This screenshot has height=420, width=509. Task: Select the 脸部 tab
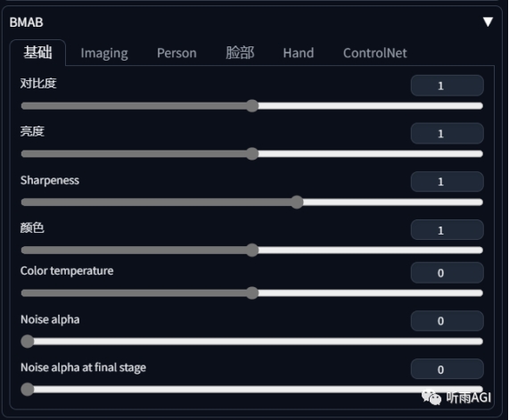(x=240, y=53)
